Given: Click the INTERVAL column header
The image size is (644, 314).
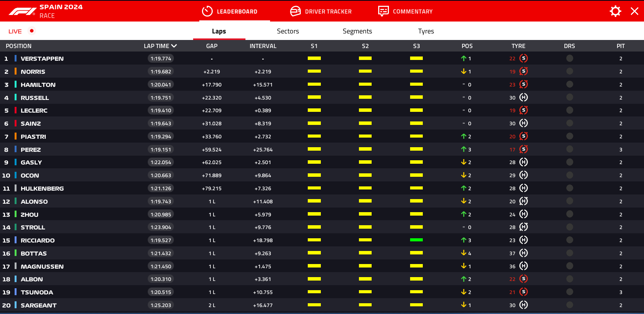Looking at the screenshot, I should [263, 46].
